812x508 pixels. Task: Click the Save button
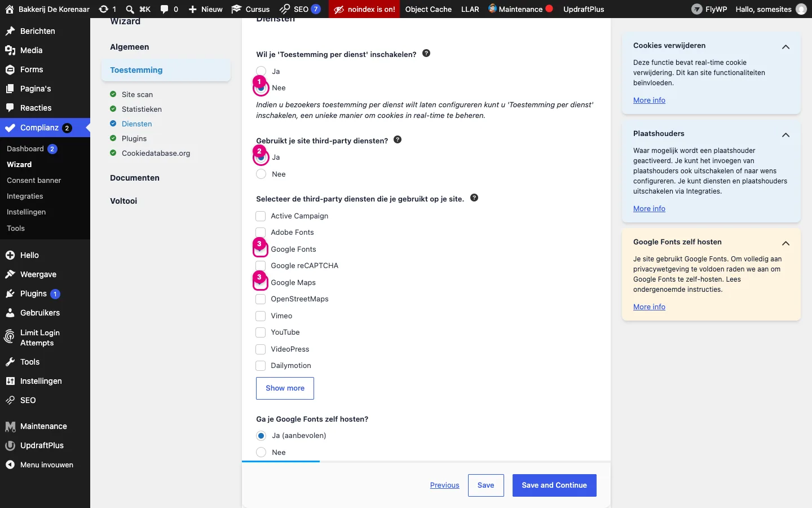(486, 485)
